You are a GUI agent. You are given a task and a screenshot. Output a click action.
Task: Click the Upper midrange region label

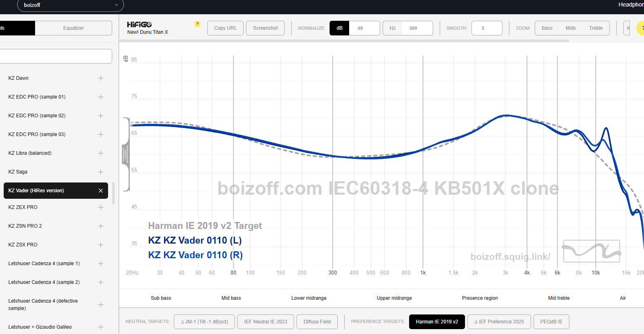coord(394,298)
